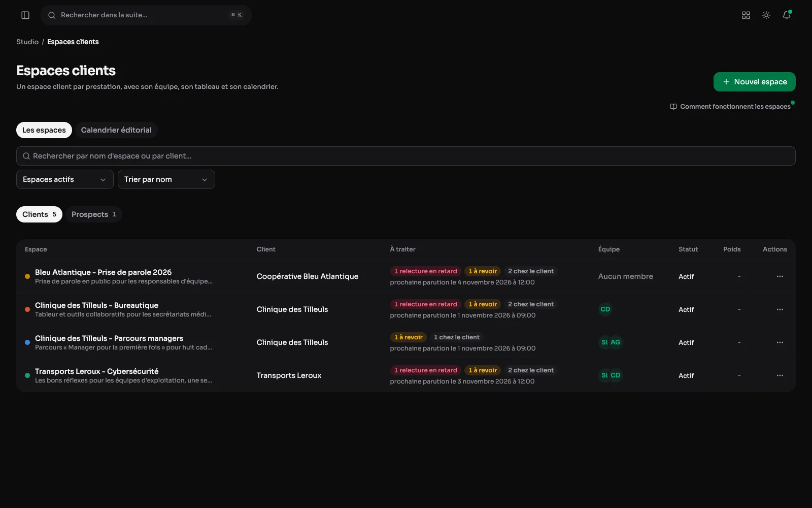Click '1 à revoir' badge in Parcours managers row
The width and height of the screenshot is (812, 508).
point(408,337)
